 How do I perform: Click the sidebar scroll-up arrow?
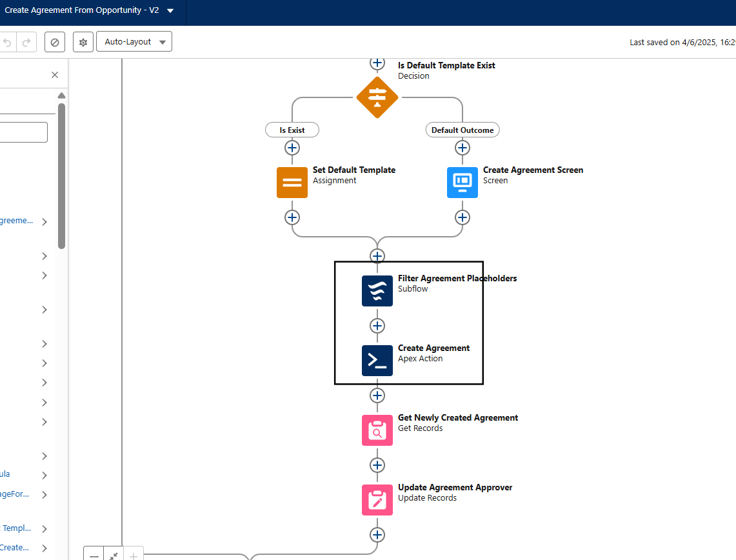click(61, 95)
